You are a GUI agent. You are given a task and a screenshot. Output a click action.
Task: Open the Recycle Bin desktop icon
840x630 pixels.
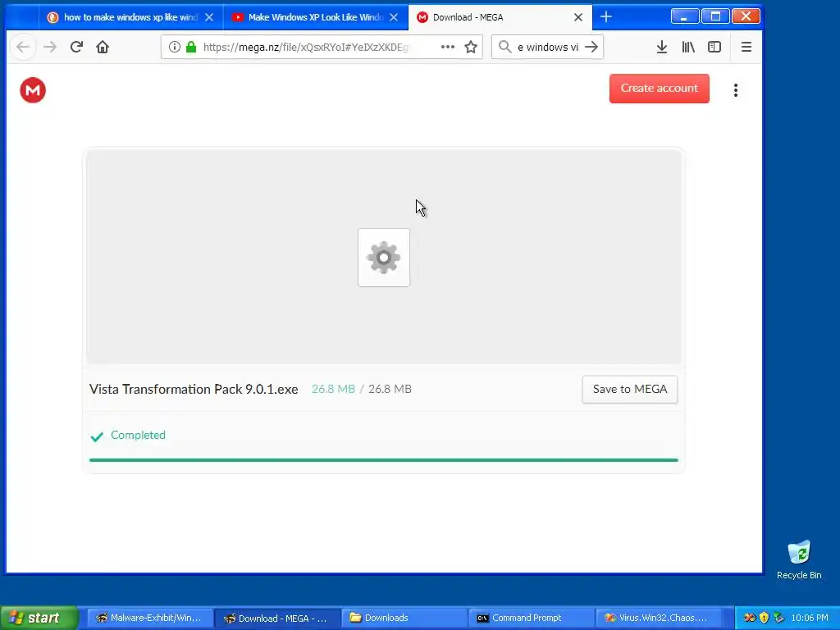799,560
